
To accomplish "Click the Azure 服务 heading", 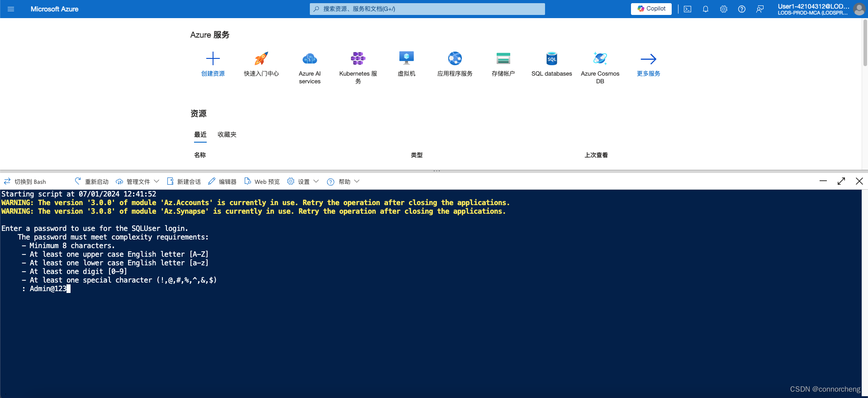I will [210, 35].
